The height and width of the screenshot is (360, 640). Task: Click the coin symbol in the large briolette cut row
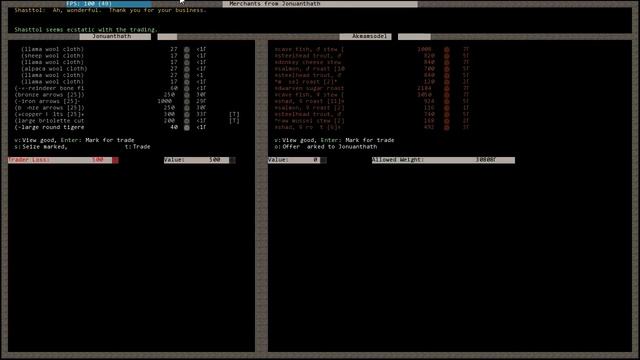point(187,121)
